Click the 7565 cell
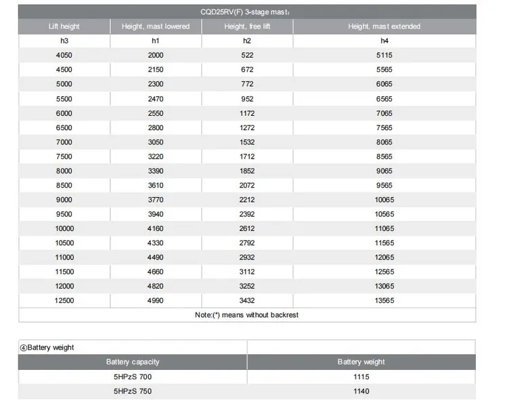This screenshot has height=420, width=507. point(384,128)
